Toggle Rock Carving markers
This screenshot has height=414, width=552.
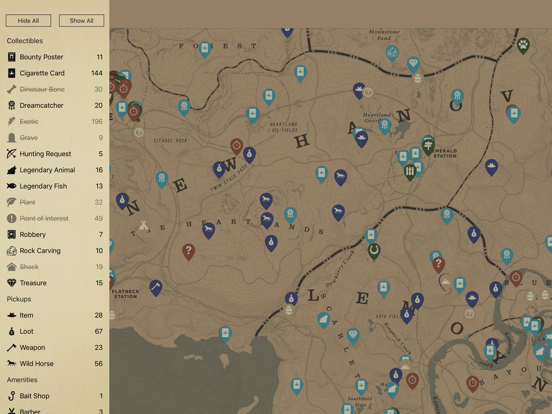(55, 251)
